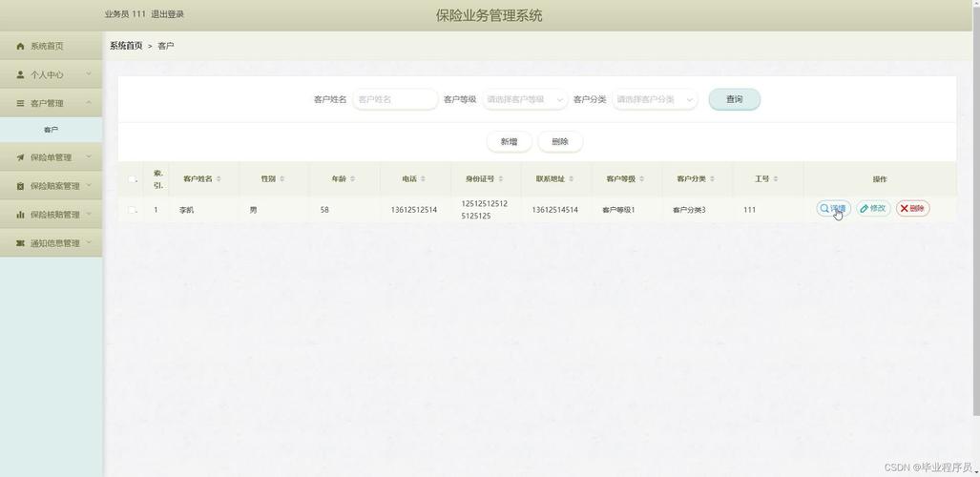980x477 pixels.
Task: Click the address cell 13612514514
Action: pos(555,210)
